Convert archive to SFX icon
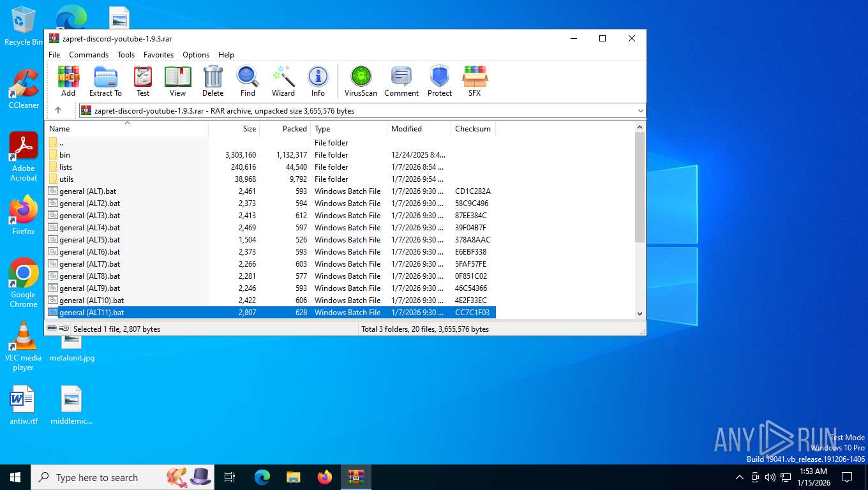The width and height of the screenshot is (868, 490). tap(474, 81)
